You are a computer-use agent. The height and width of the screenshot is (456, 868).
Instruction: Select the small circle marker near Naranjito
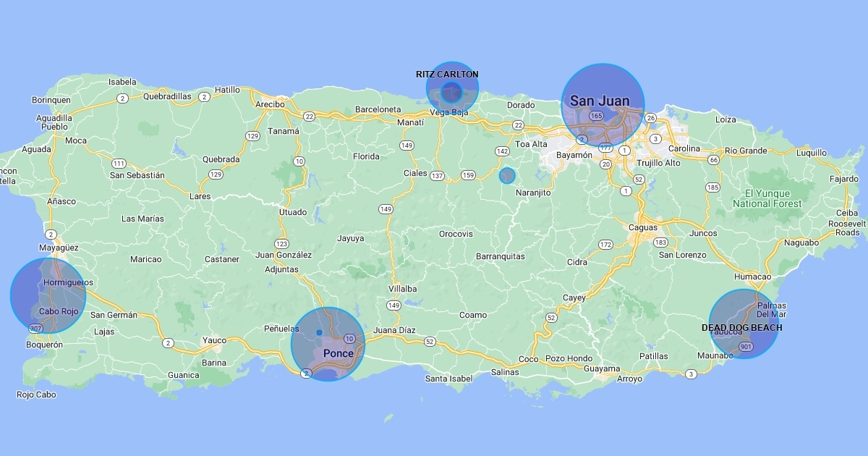click(x=508, y=175)
